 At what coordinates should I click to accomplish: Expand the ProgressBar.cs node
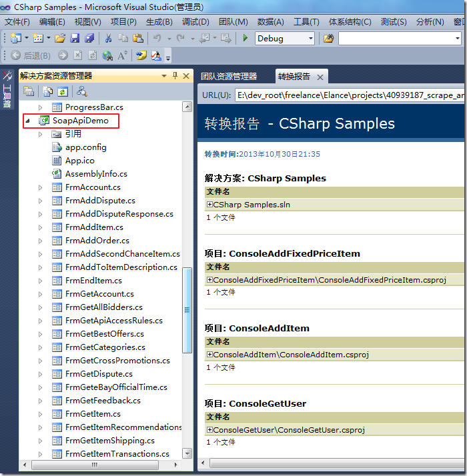[x=41, y=107]
